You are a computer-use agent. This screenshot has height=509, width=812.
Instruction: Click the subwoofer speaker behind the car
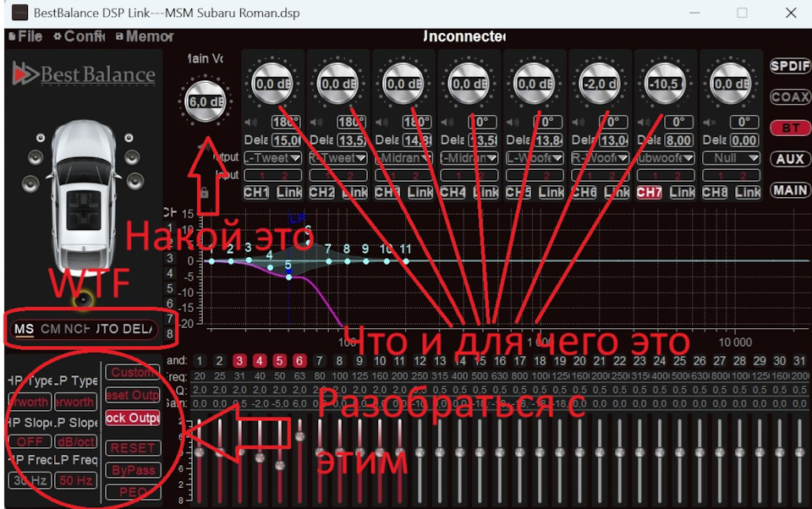point(83,299)
